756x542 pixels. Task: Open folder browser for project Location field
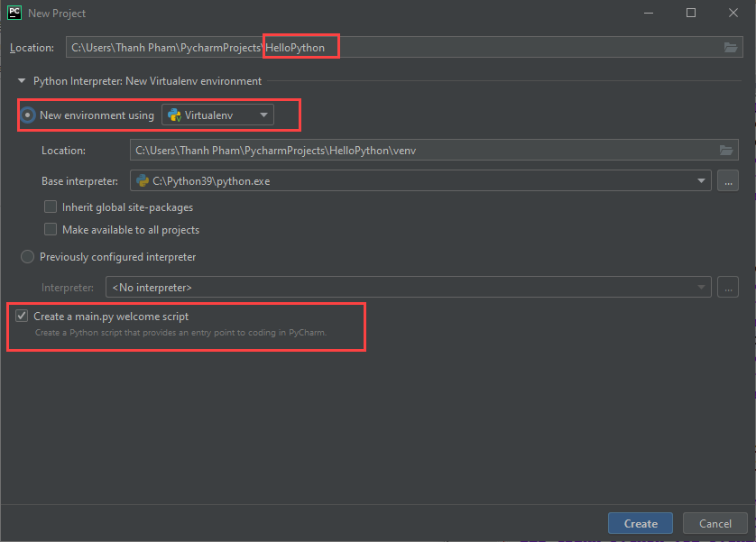click(731, 47)
